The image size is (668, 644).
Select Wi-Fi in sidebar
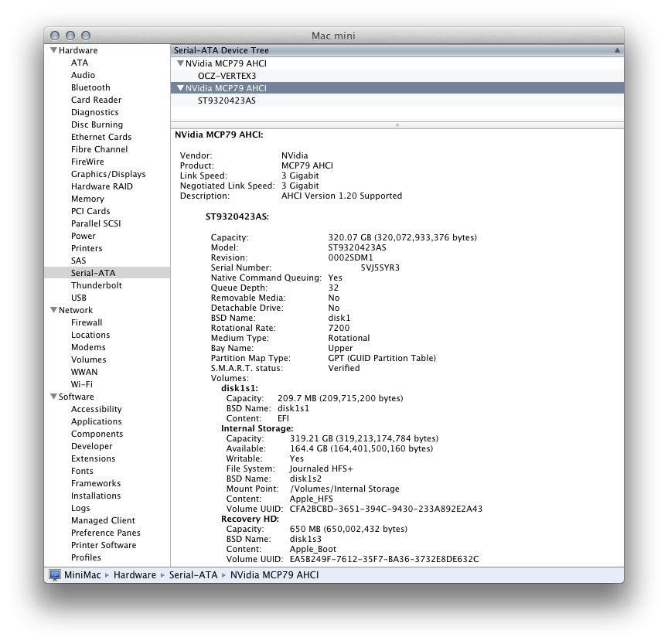(x=82, y=384)
